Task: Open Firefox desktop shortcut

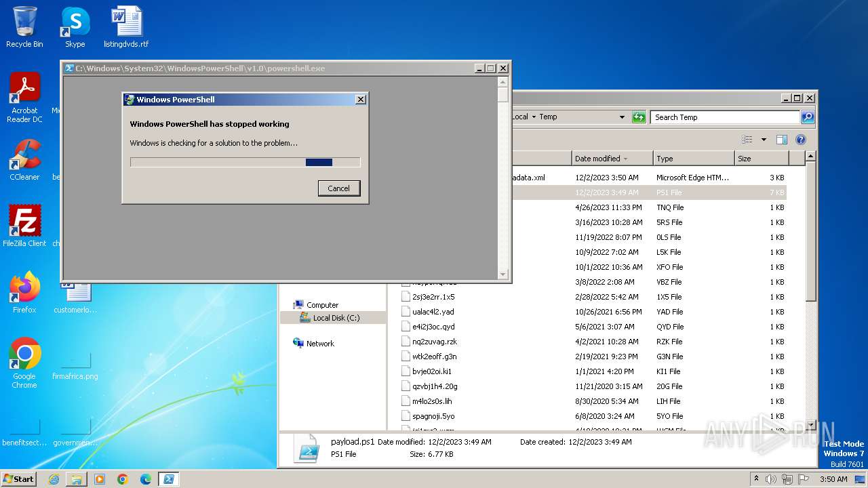Action: click(24, 292)
